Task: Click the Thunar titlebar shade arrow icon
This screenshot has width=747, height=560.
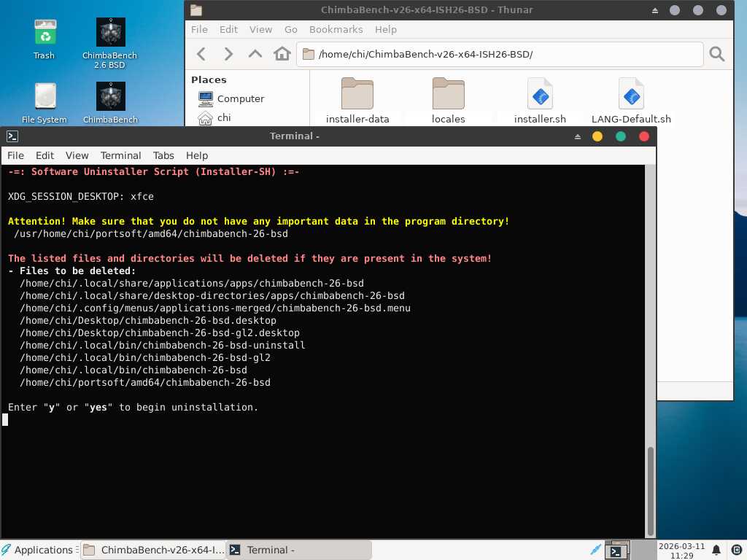Action: (655, 10)
